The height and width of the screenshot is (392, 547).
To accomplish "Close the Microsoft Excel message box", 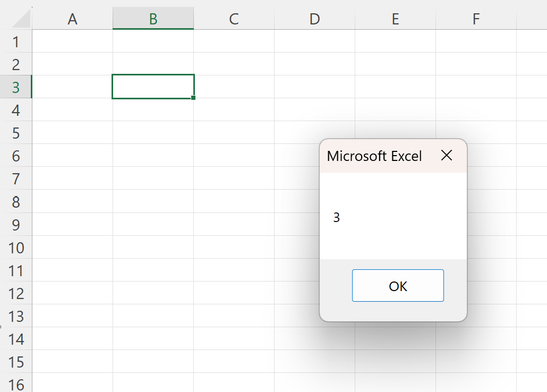I will 446,156.
